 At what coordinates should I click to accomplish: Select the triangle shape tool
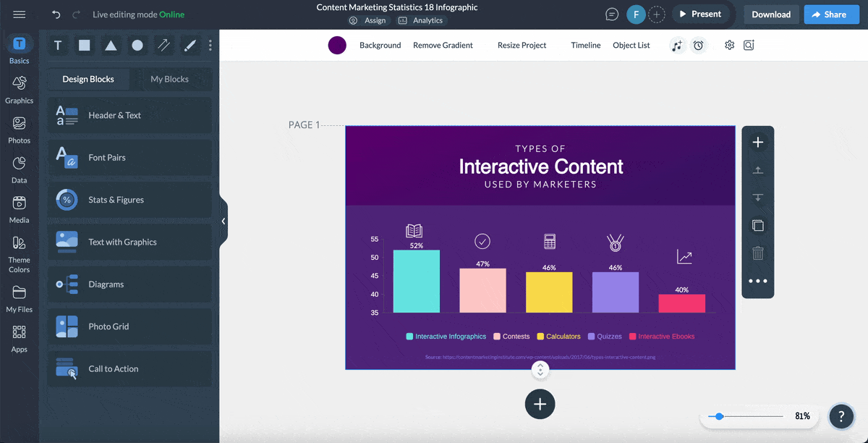(110, 45)
